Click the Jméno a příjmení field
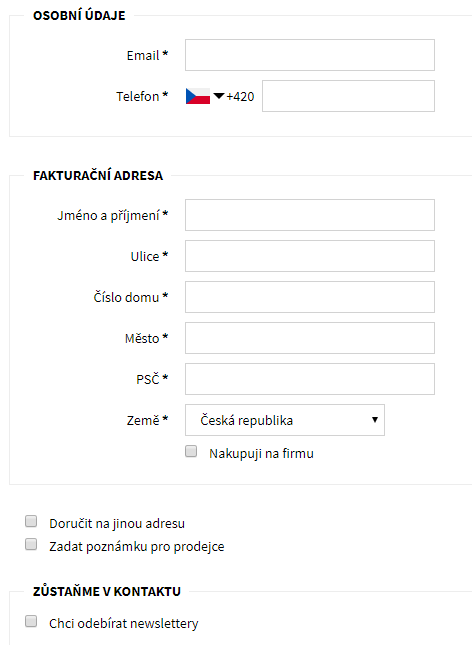Screen dimensions: 472x645 tap(310, 215)
